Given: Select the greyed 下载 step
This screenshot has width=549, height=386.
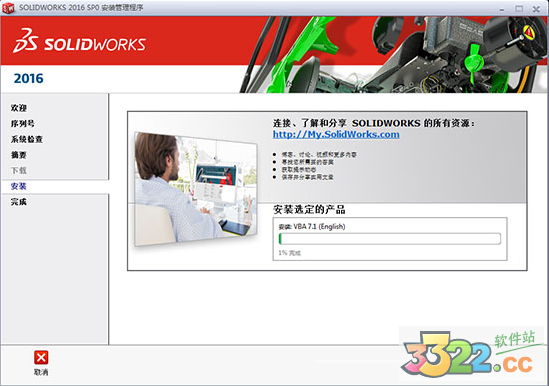Looking at the screenshot, I should pyautogui.click(x=19, y=171).
